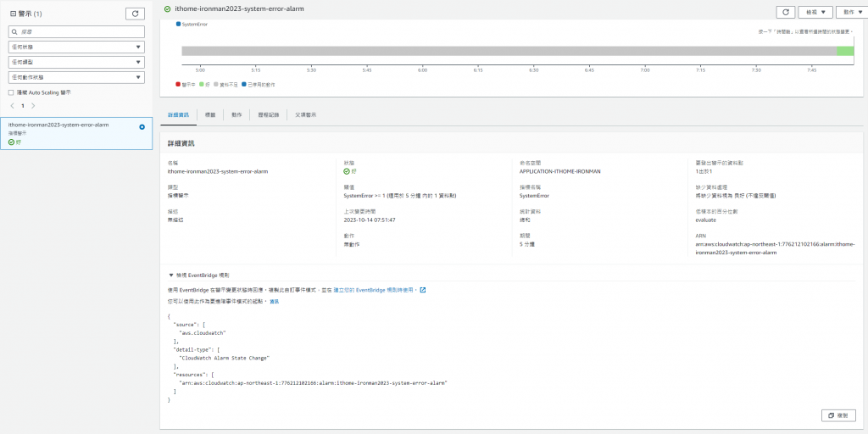Click the 狀態 OK icon in details section
The height and width of the screenshot is (434, 868).
point(347,171)
